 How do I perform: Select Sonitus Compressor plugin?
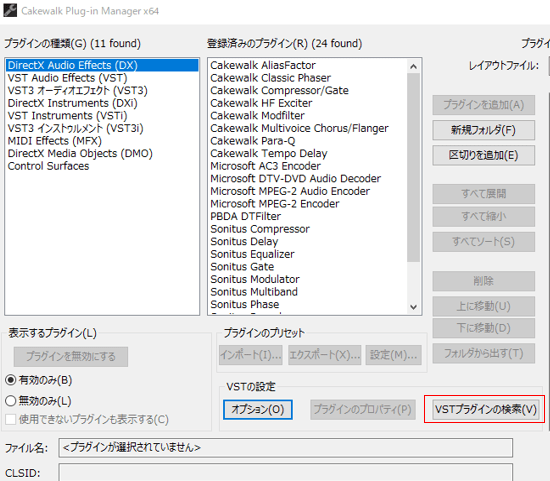point(308,229)
